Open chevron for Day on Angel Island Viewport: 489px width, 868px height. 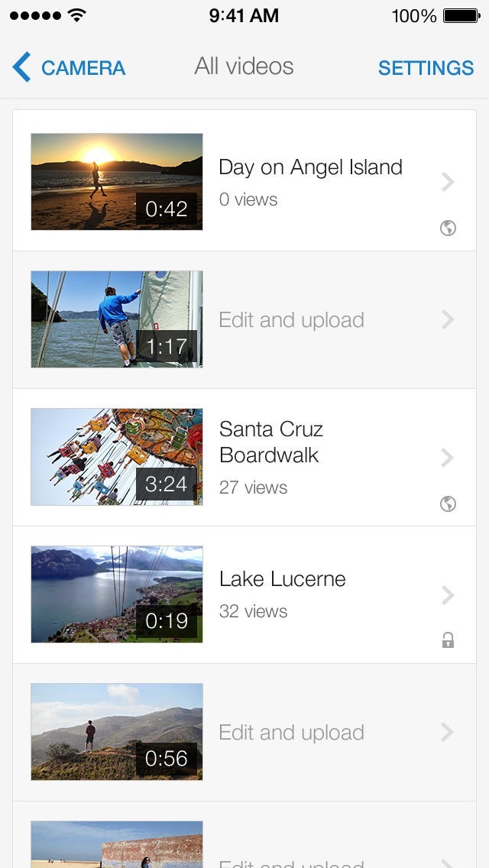tap(449, 182)
